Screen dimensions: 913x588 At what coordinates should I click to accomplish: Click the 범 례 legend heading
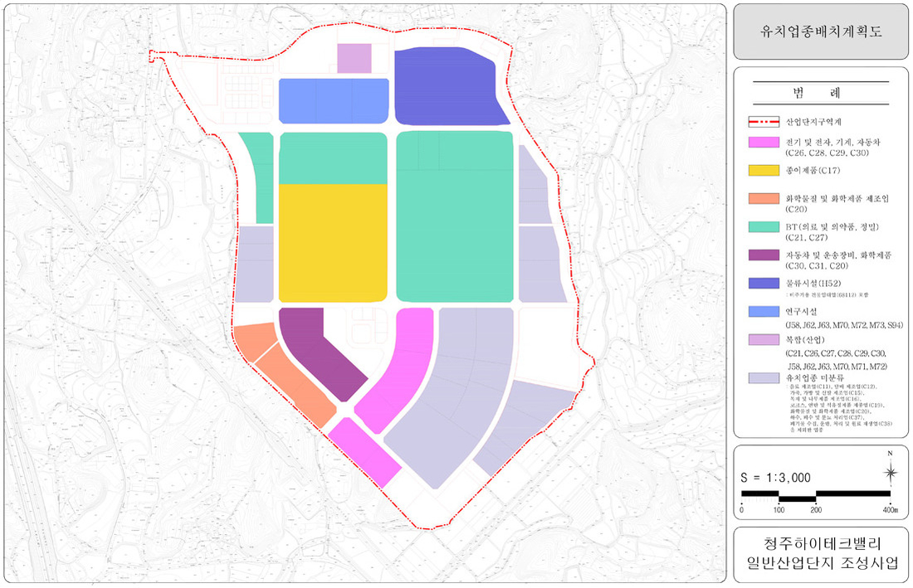(821, 90)
